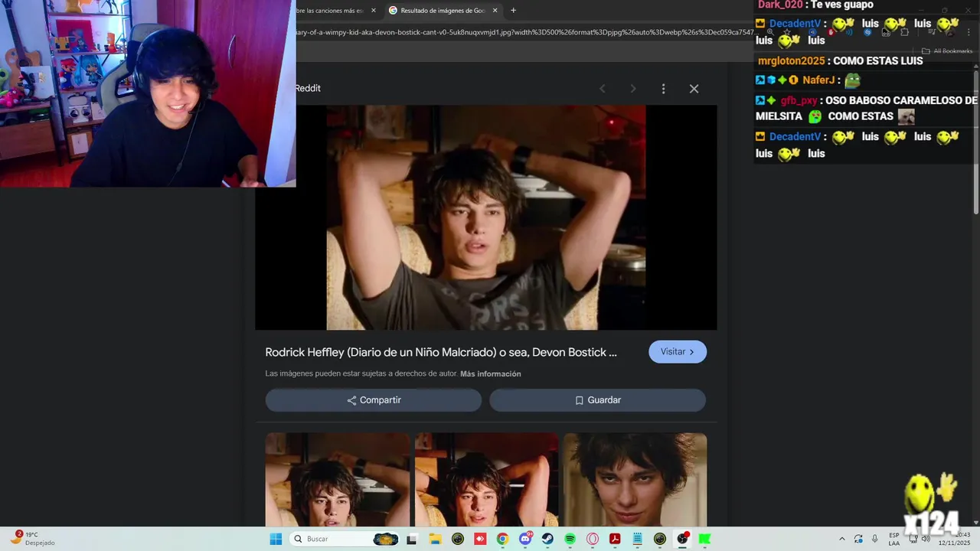Open the three-dot more options menu in image viewer
The image size is (980, 551).
(x=663, y=89)
